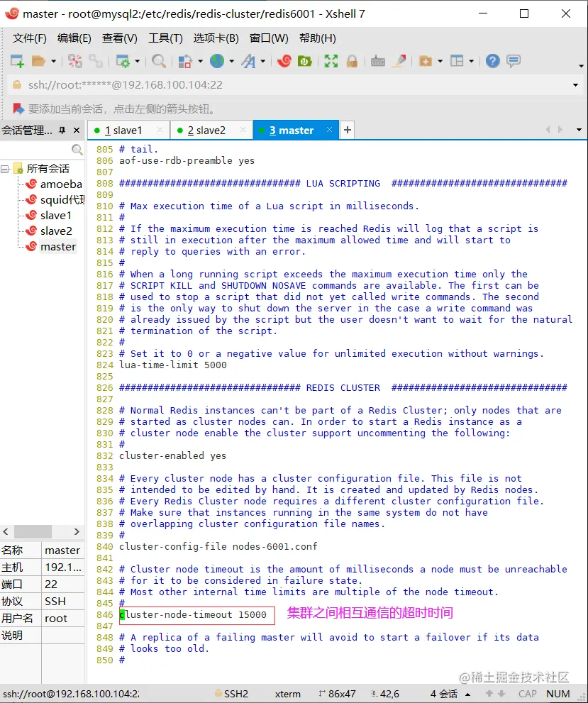This screenshot has height=703, width=588.
Task: Open the 查看(V) menu
Action: pyautogui.click(x=120, y=38)
